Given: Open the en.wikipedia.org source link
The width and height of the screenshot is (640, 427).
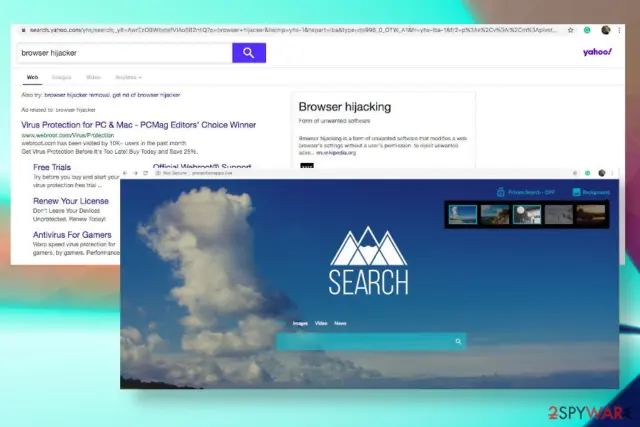Looking at the screenshot, I should (336, 153).
